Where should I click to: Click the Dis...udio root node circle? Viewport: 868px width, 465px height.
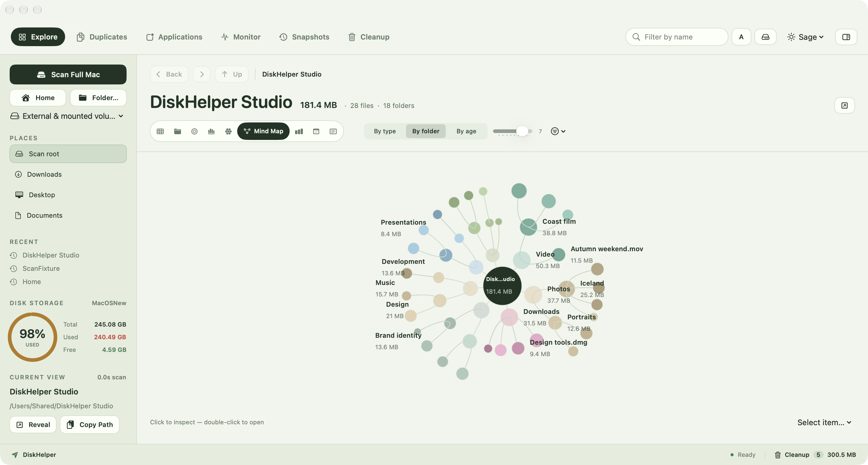pos(502,286)
